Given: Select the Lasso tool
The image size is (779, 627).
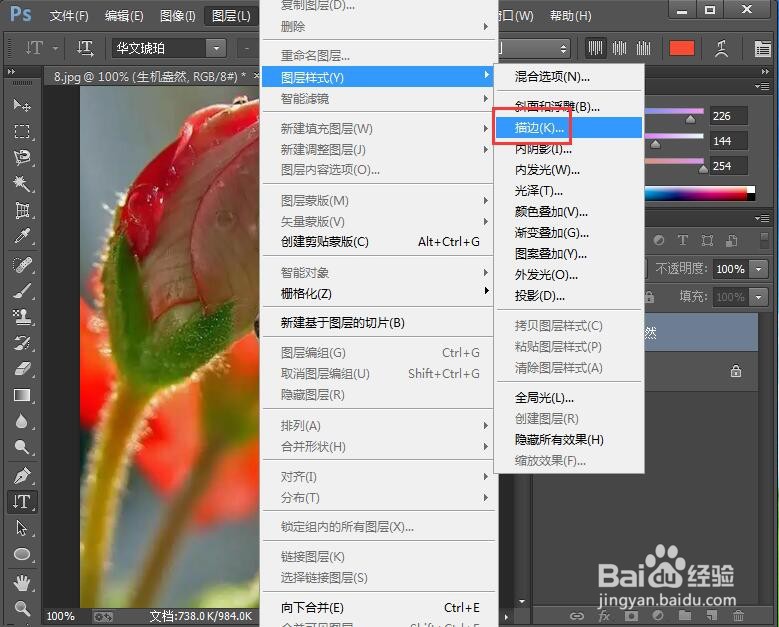Looking at the screenshot, I should coord(22,157).
